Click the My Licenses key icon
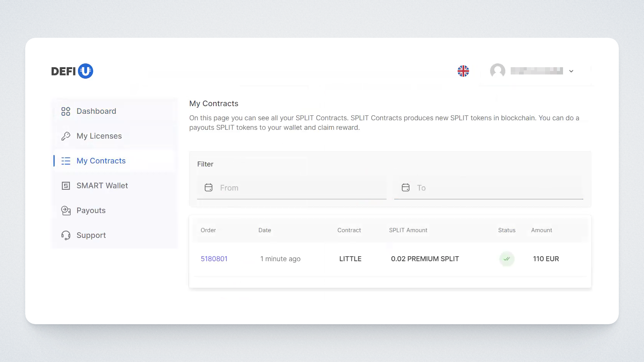The height and width of the screenshot is (362, 644). [x=66, y=136]
